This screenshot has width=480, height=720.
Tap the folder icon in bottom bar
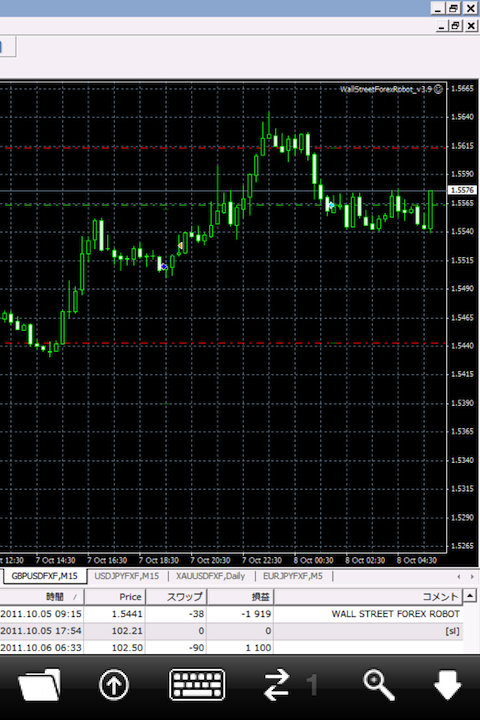tap(40, 685)
